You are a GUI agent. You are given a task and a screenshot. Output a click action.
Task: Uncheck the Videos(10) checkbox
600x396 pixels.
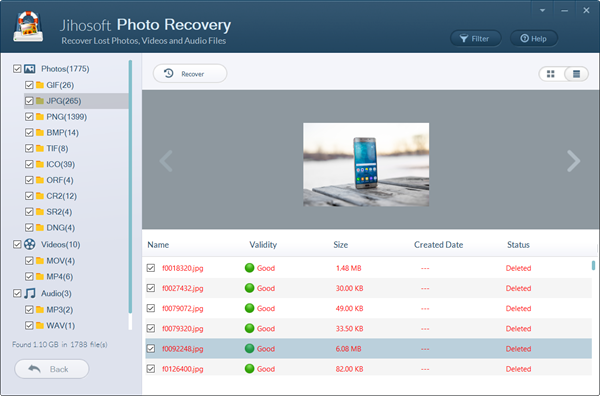[x=17, y=244]
